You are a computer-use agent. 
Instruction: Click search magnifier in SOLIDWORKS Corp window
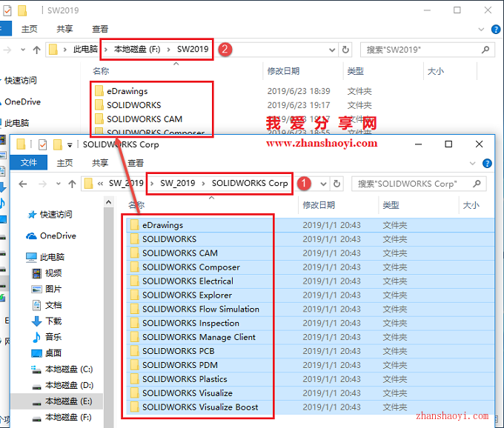pyautogui.click(x=477, y=184)
